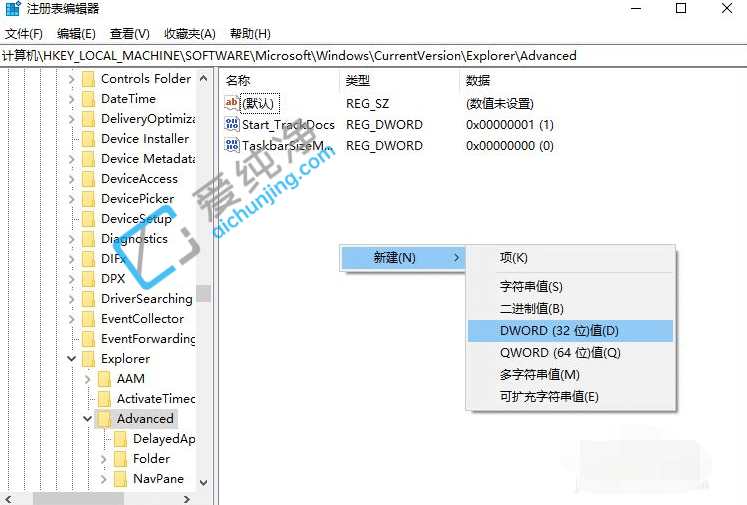747x505 pixels.
Task: Click the Device Installer folder icon
Action: click(x=88, y=139)
